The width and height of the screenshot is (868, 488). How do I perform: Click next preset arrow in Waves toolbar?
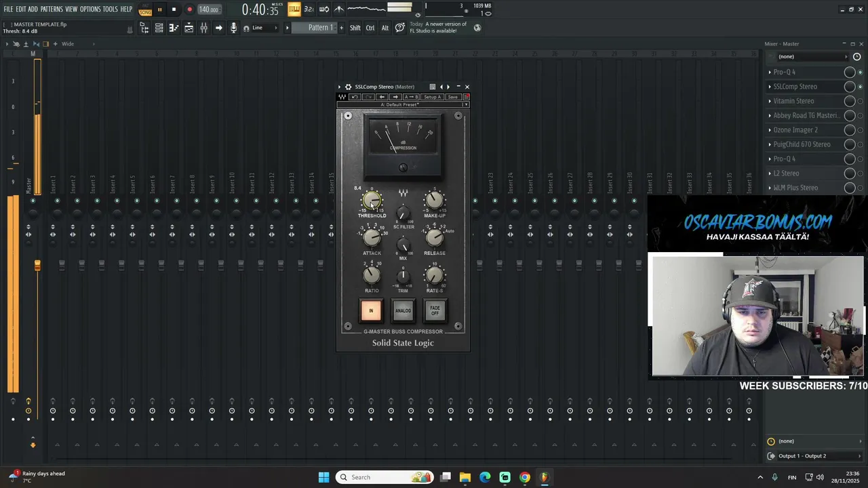[395, 97]
